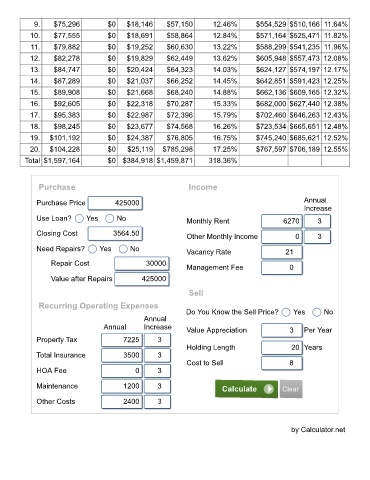This screenshot has width=370, height=480.
Task: Edit the Value Appreciation per year field
Action: click(282, 330)
